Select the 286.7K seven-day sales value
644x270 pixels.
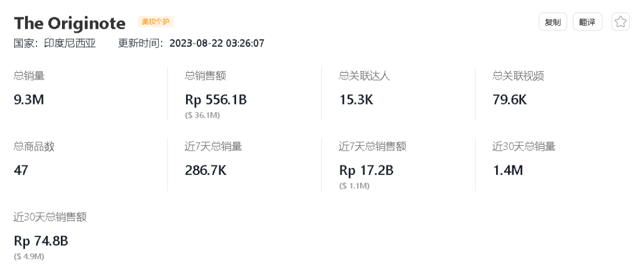206,170
